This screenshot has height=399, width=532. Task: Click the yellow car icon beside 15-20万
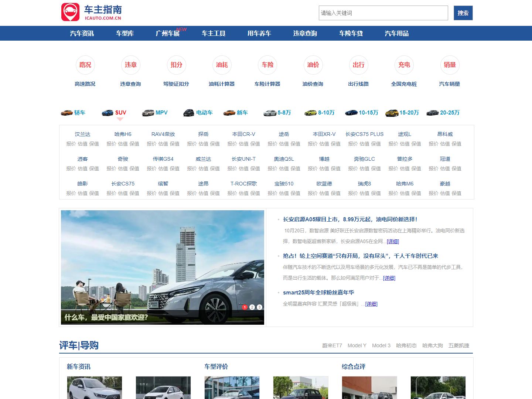click(392, 113)
